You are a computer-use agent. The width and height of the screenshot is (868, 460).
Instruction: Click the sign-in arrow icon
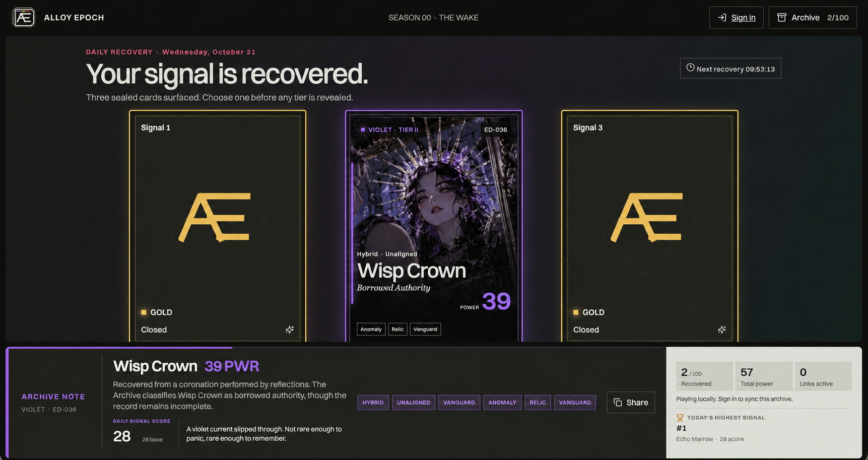[x=722, y=18]
